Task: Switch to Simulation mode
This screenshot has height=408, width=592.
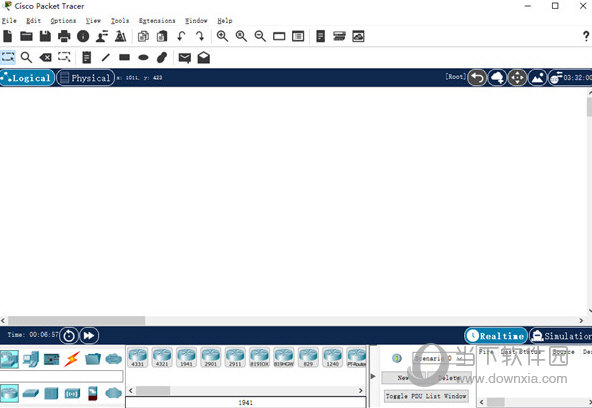Action: coord(560,336)
